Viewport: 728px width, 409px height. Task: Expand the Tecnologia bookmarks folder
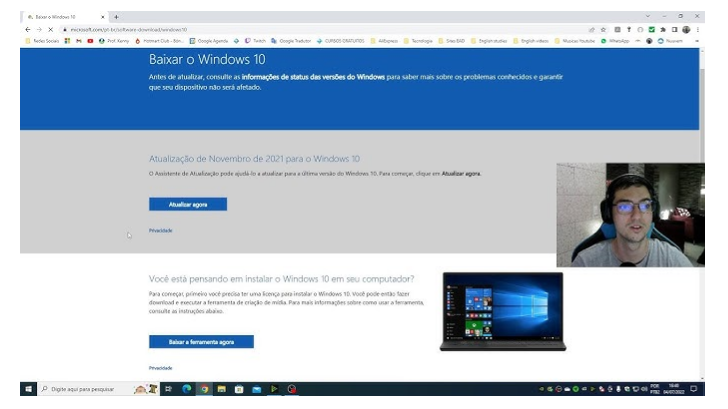point(418,41)
